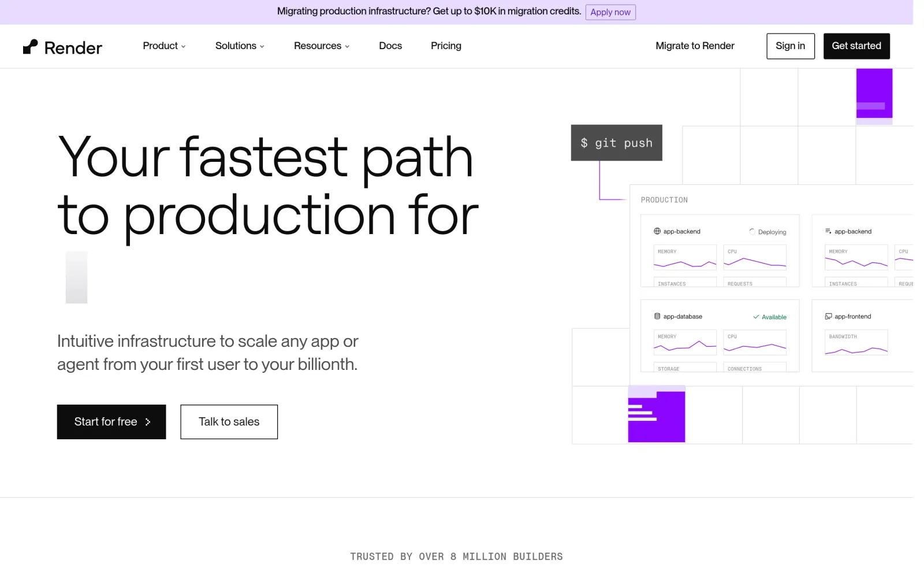The image size is (924, 578).
Task: Click the globe icon beside app-backend
Action: click(657, 231)
